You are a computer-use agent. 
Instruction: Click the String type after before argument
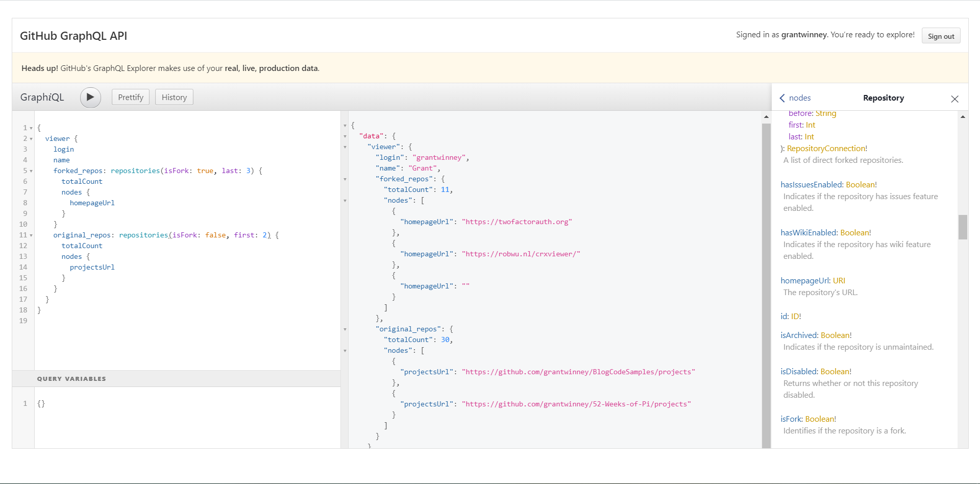(826, 113)
